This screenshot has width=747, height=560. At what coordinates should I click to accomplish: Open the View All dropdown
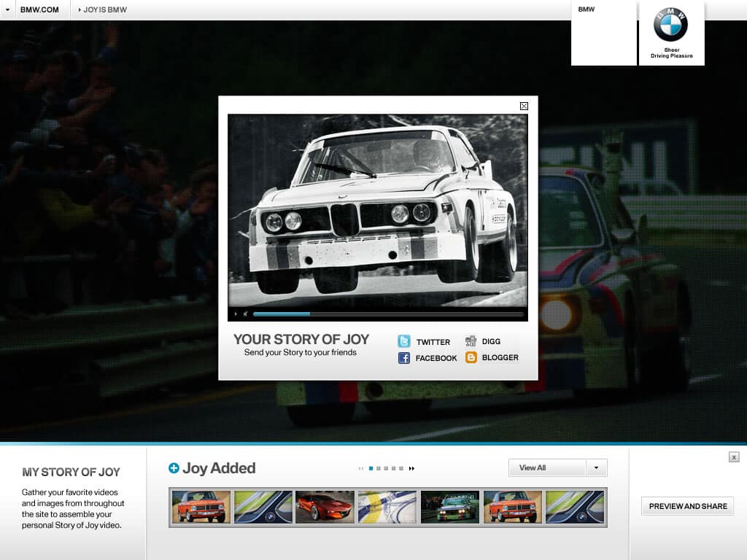tap(546, 467)
